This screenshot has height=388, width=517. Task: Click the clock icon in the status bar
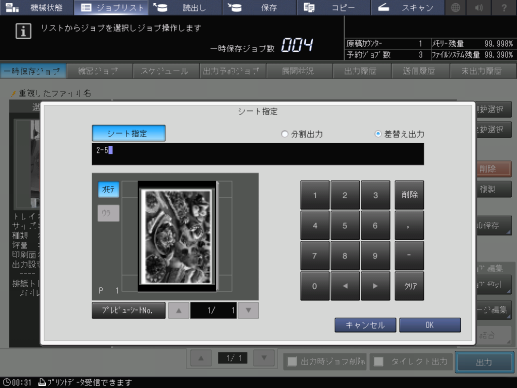(6, 382)
